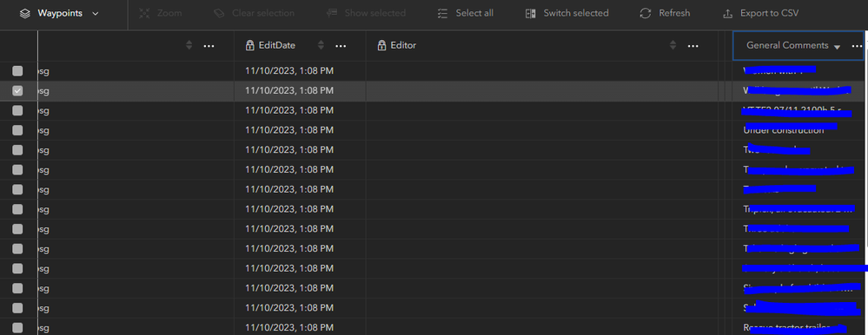Tick checkbox of the Under construction row

point(17,130)
